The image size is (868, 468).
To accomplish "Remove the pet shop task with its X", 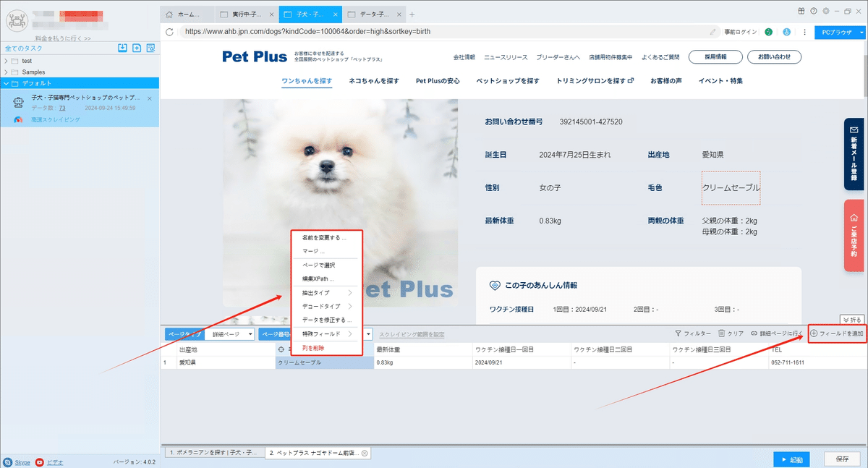I will 150,98.
